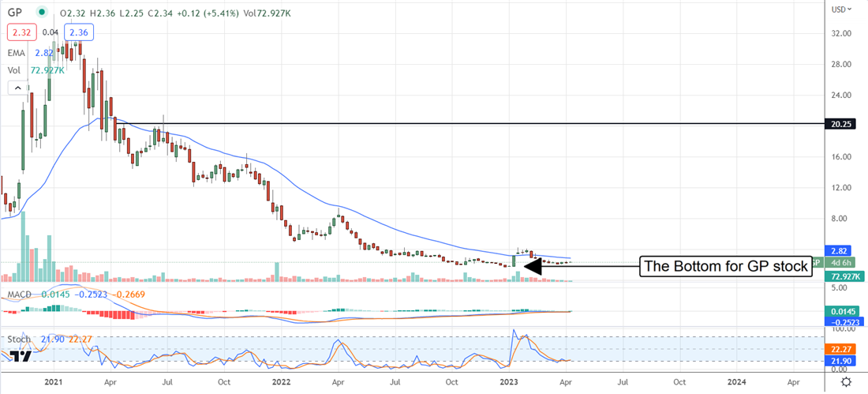Open the USD currency dropdown
The image size is (868, 394).
[x=844, y=9]
